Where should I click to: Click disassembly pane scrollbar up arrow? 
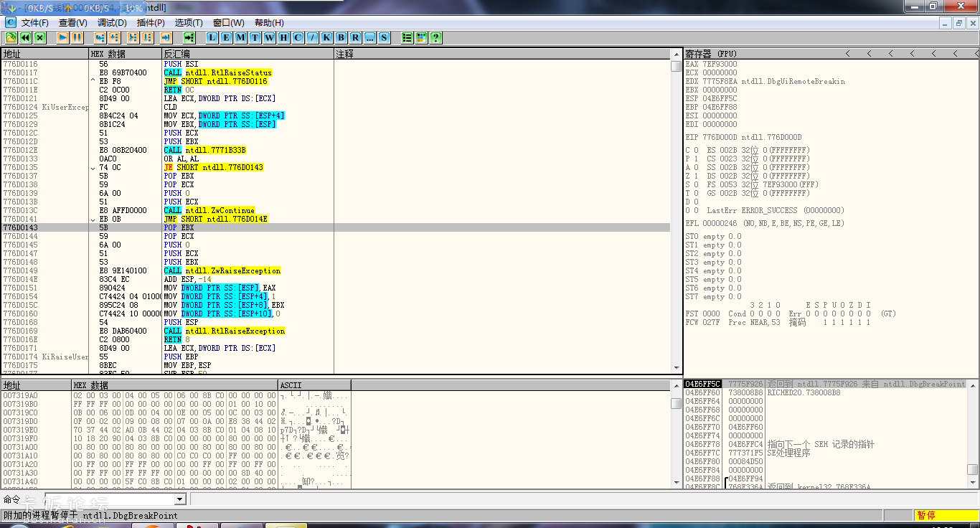pos(677,55)
